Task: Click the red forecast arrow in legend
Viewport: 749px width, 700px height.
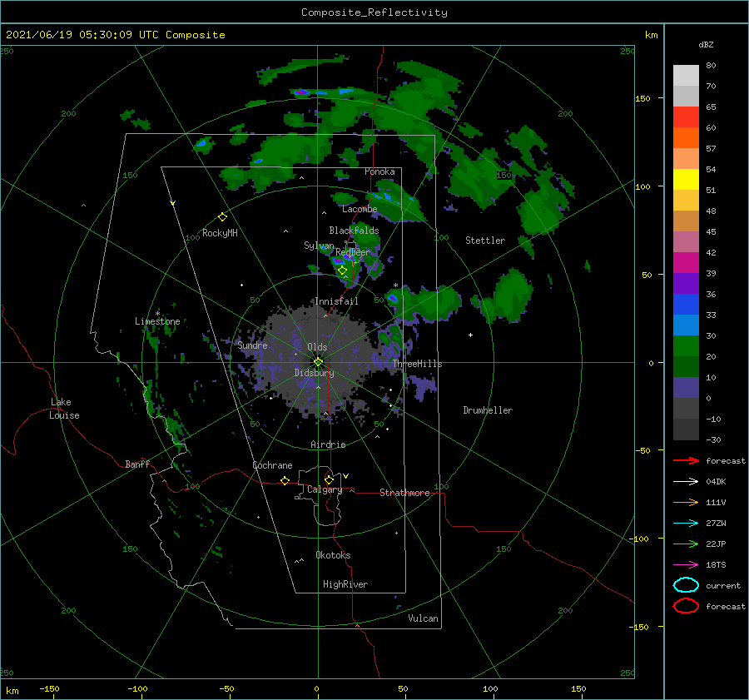Action: [686, 460]
